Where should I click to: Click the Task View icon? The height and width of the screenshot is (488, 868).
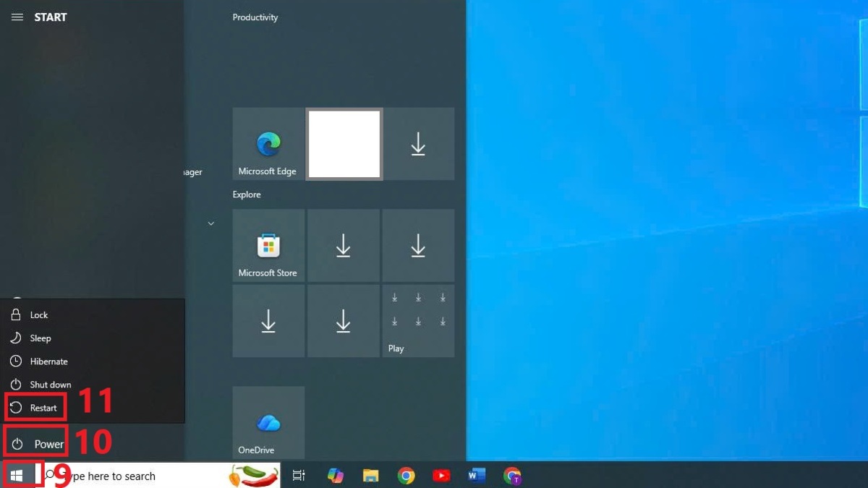299,475
